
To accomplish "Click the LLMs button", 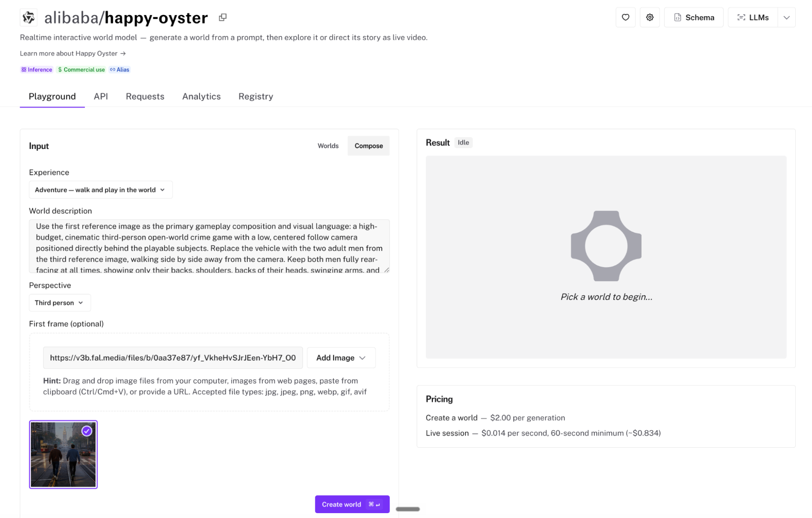I will tap(753, 17).
